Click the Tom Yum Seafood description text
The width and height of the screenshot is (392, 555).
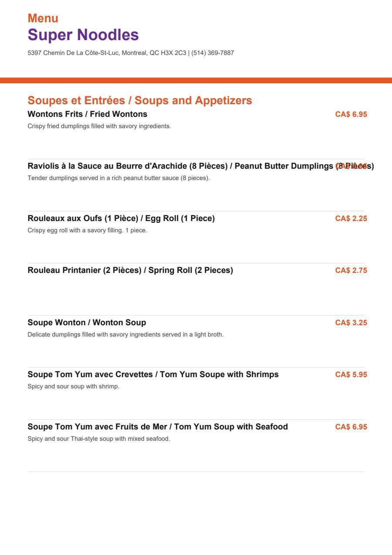point(99,439)
